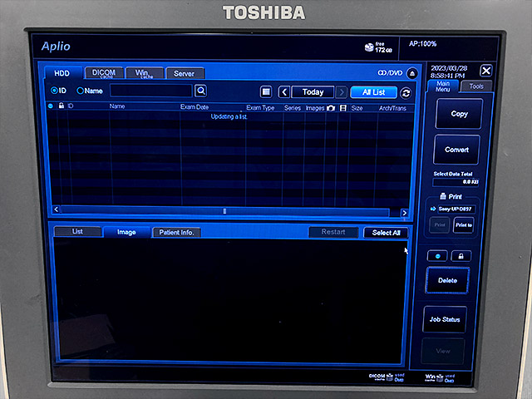The height and width of the screenshot is (399, 532).
Task: Click the Select All button
Action: tap(386, 233)
